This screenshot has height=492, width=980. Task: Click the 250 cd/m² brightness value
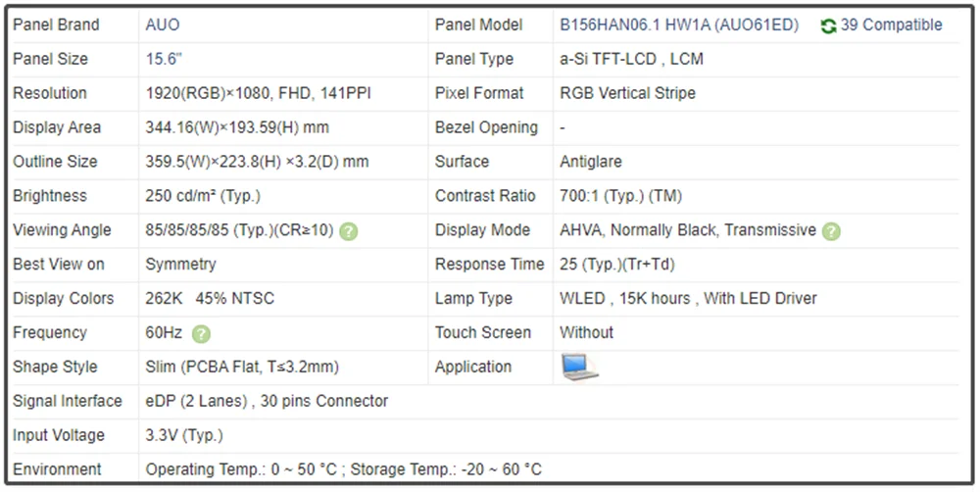point(203,196)
